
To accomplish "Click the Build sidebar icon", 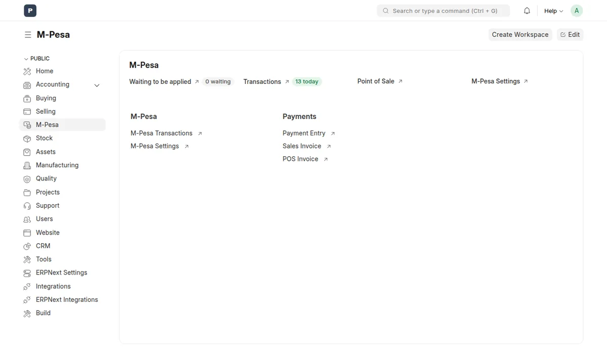I will (x=27, y=313).
